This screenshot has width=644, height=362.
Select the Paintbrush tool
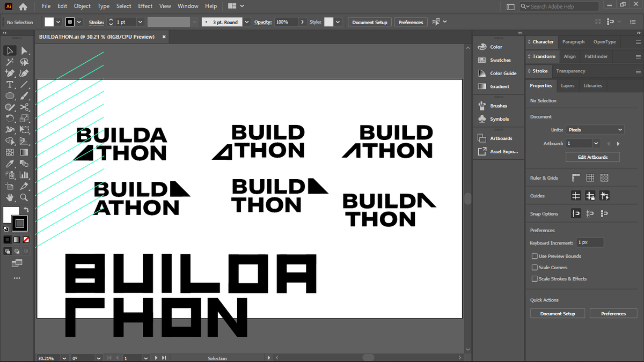[24, 96]
